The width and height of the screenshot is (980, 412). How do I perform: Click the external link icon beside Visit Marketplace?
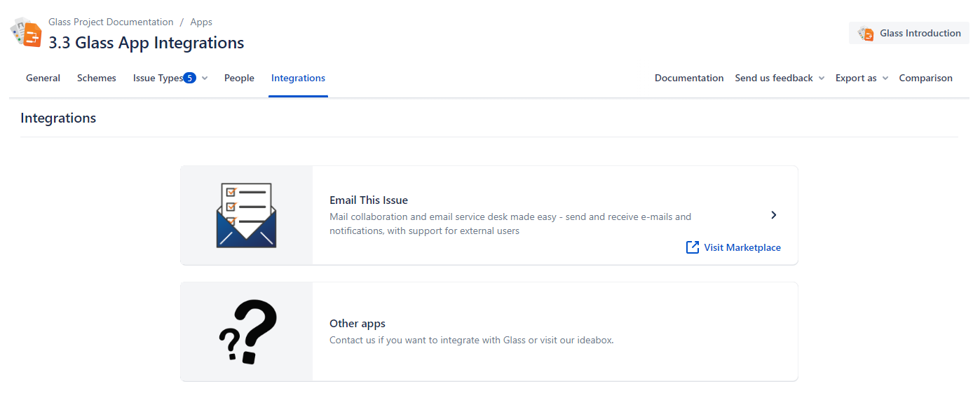pyautogui.click(x=693, y=247)
